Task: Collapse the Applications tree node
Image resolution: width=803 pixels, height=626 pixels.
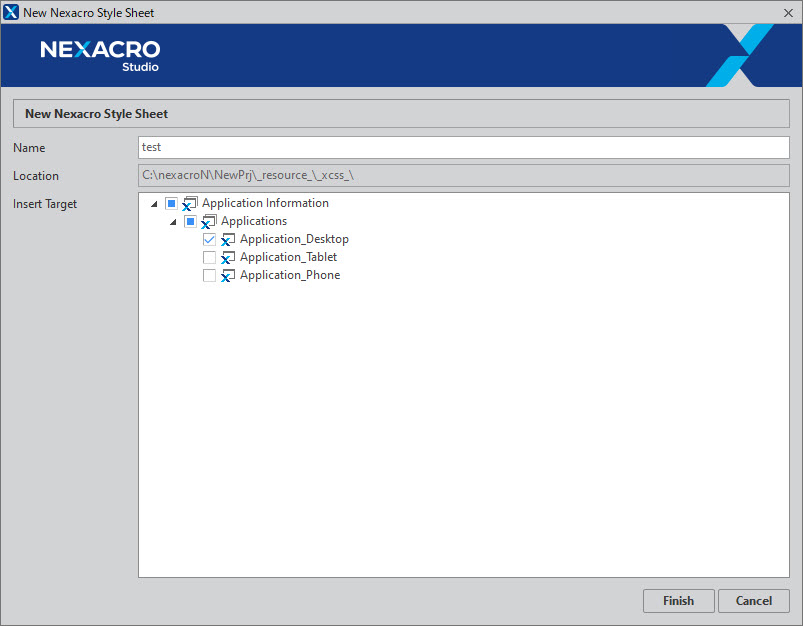Action: [x=173, y=222]
